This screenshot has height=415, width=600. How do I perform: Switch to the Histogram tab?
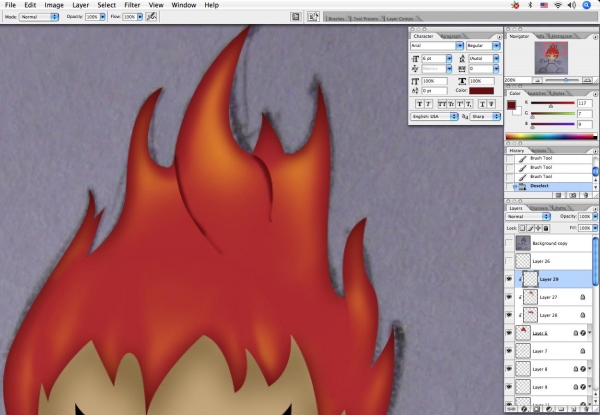(561, 36)
